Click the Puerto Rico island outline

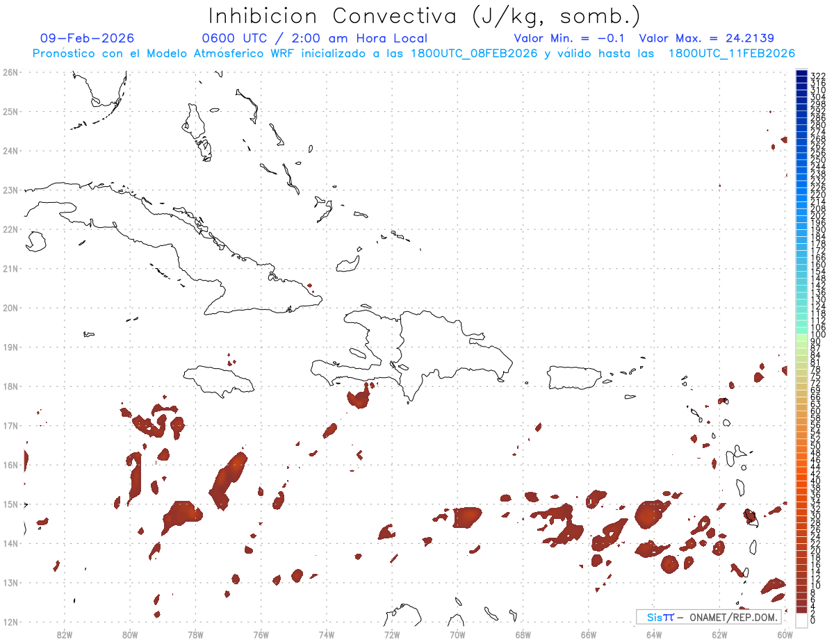573,378
